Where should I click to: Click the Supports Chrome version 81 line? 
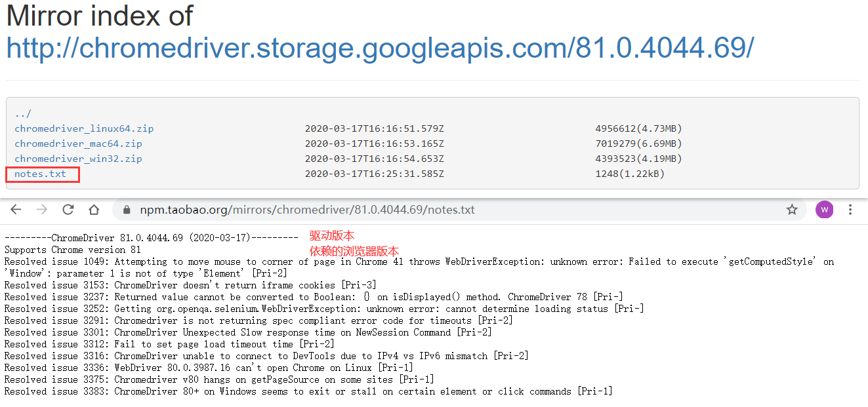[73, 250]
